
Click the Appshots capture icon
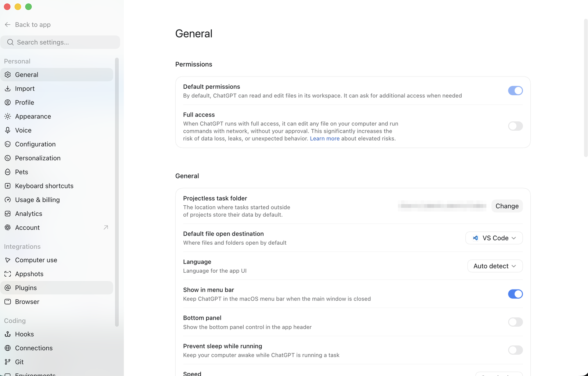(8, 274)
